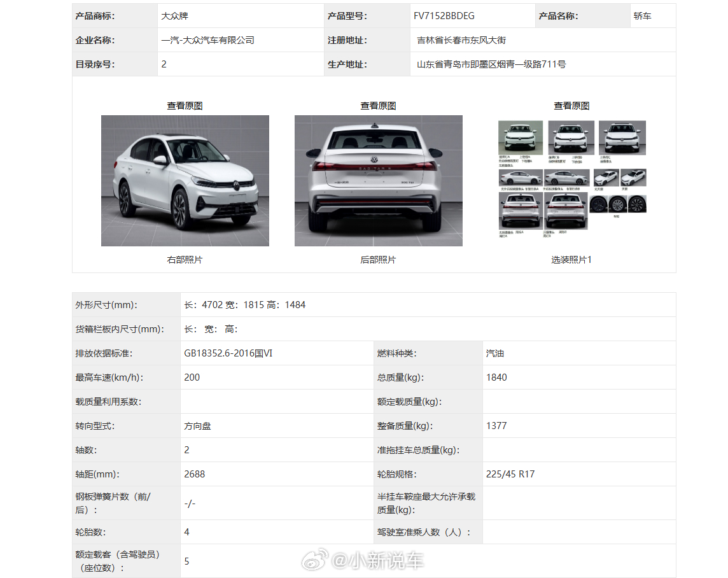This screenshot has width=728, height=578.
Task: Select curb weight value 1377
Action: [x=496, y=425]
